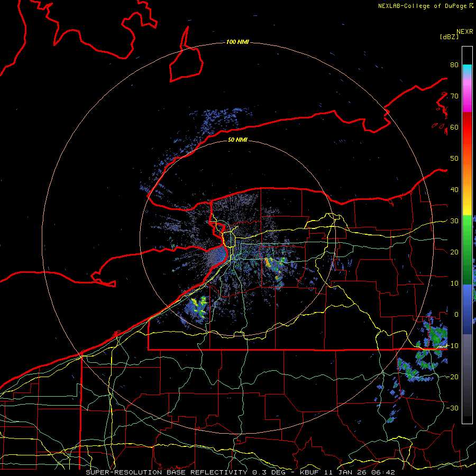Click the 50 NMI range ring label
This screenshot has height=476, width=476.
click(x=237, y=140)
